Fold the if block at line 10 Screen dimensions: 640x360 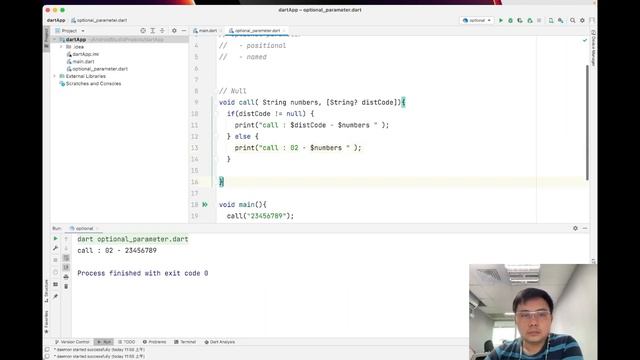pos(215,114)
